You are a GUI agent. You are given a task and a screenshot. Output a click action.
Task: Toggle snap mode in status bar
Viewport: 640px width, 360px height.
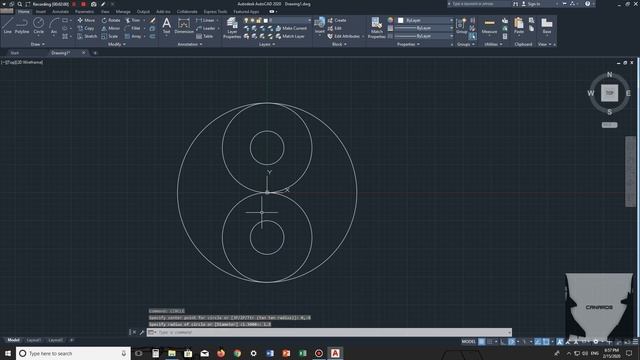(x=490, y=342)
